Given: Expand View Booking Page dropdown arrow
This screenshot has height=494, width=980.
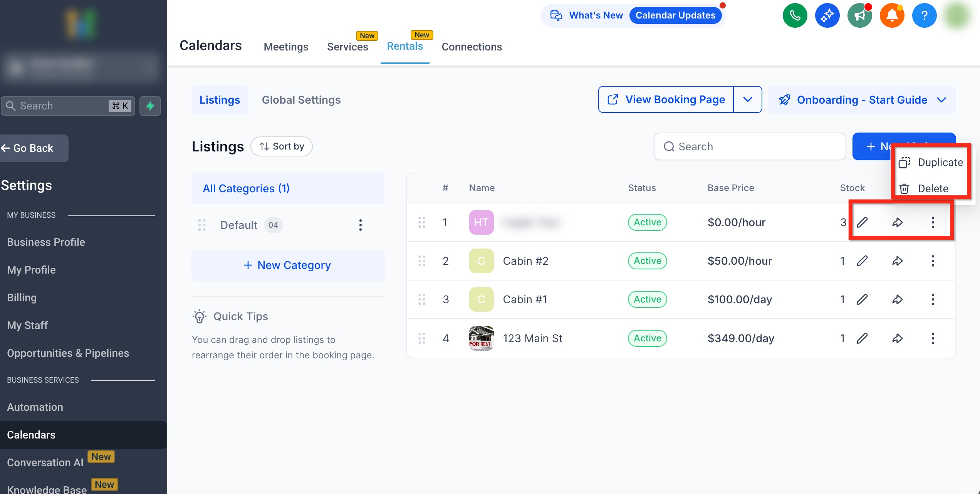Looking at the screenshot, I should click(x=748, y=99).
